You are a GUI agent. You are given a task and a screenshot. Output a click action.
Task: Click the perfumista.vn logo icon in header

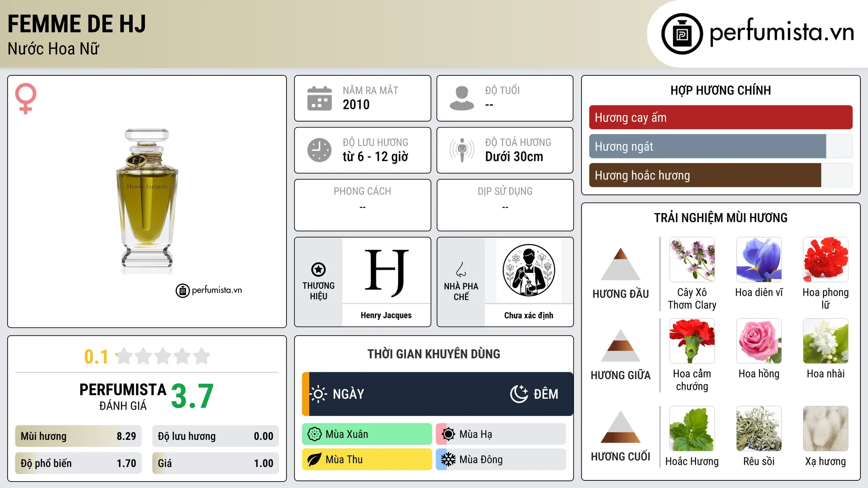click(x=682, y=34)
